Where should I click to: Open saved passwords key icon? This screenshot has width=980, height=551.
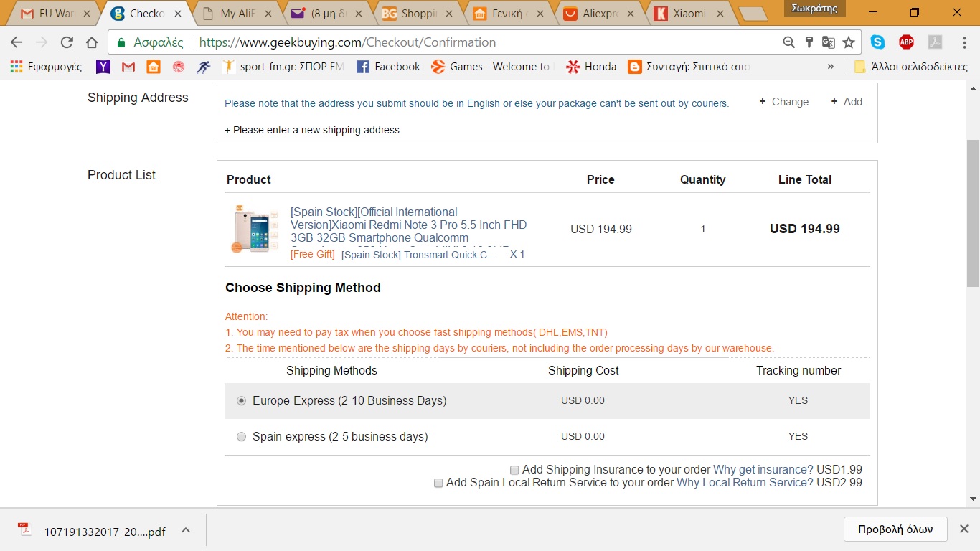[x=809, y=42]
